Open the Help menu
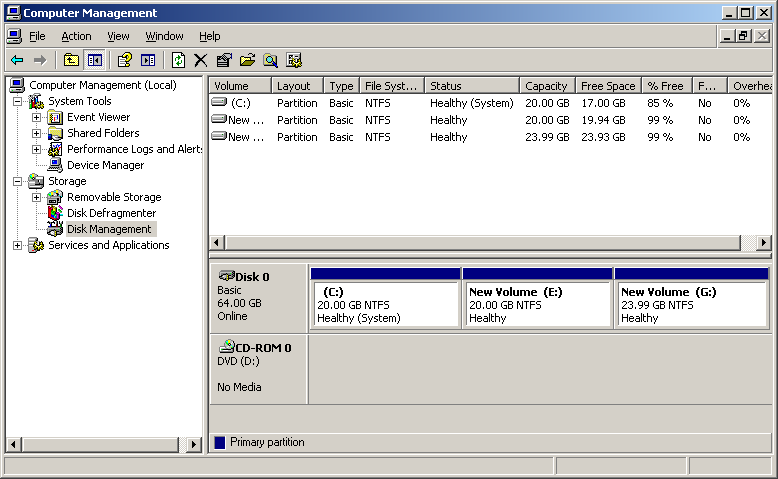 coord(209,36)
